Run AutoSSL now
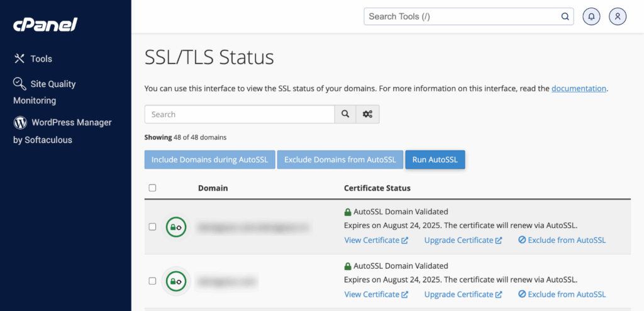 click(x=435, y=160)
